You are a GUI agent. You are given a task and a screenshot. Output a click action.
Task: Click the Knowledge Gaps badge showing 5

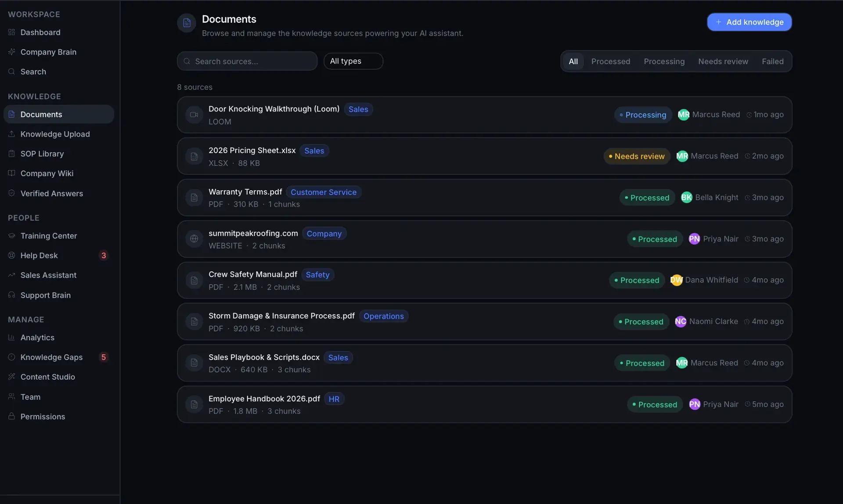tap(104, 357)
